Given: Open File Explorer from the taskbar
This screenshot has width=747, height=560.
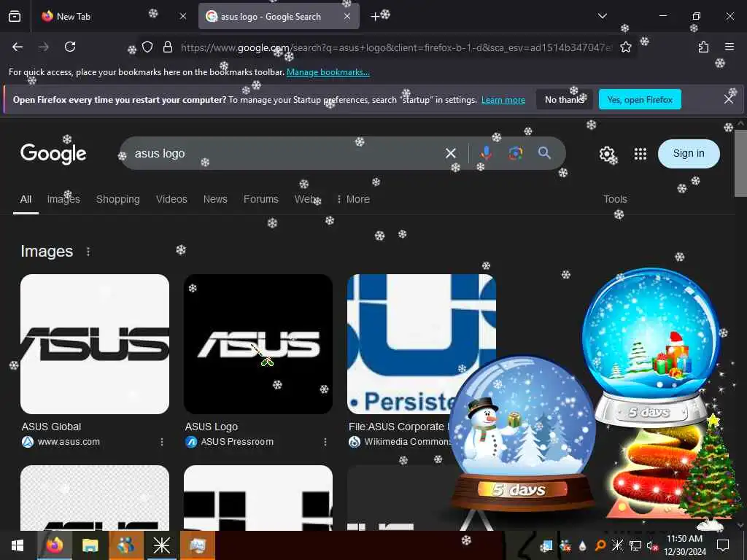Looking at the screenshot, I should coord(90,545).
